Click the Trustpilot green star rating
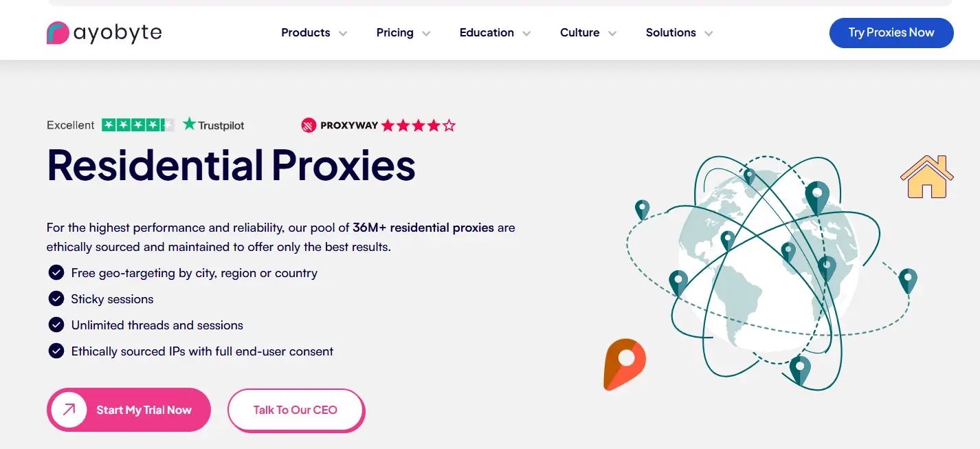 tap(137, 125)
